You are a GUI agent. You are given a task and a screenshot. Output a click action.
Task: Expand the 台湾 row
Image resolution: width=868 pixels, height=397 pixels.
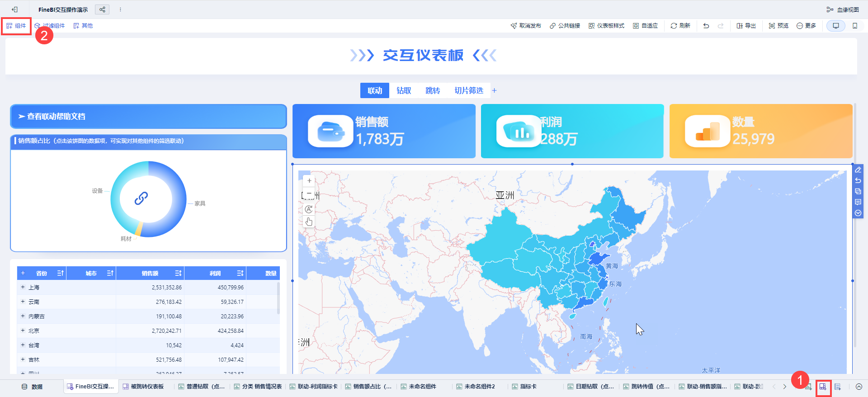click(23, 345)
